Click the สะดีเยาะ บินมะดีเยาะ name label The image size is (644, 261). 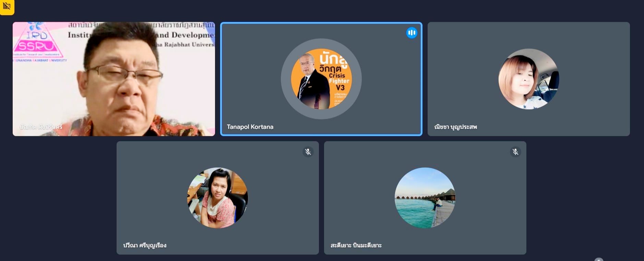pos(356,245)
